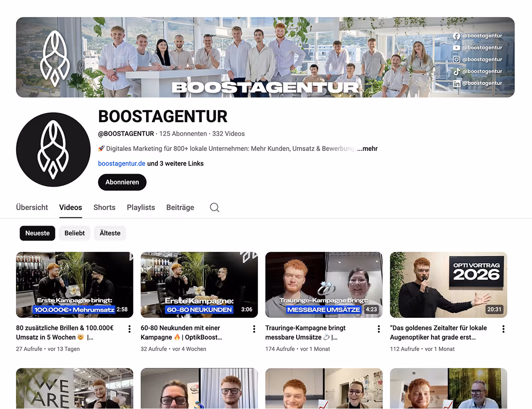The width and height of the screenshot is (532, 409).
Task: Click Facebook icon in channel banner
Action: pyautogui.click(x=456, y=36)
